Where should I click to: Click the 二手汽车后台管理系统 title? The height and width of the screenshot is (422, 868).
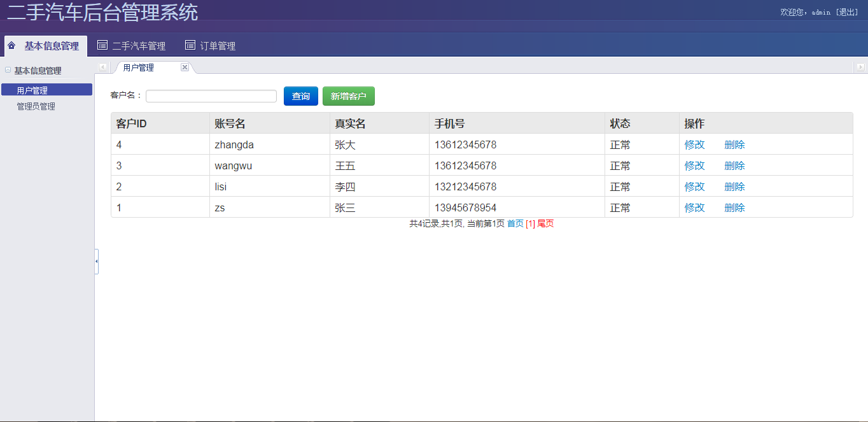point(102,12)
